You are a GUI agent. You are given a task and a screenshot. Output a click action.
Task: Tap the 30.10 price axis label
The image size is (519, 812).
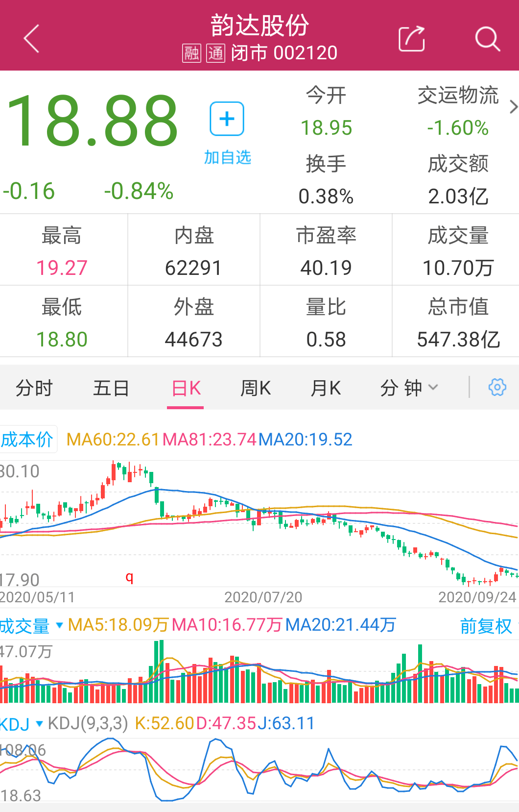tap(20, 471)
